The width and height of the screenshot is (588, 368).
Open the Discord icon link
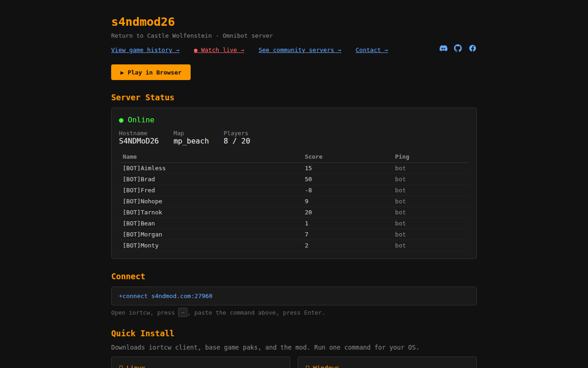point(443,48)
